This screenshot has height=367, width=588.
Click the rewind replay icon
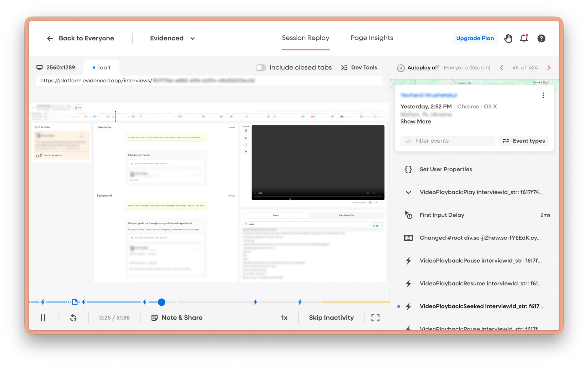[x=73, y=318]
